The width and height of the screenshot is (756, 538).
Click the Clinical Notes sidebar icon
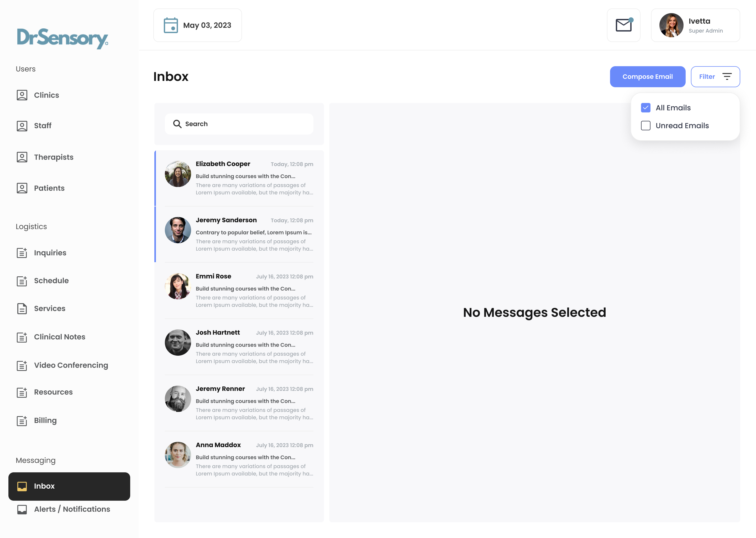tap(22, 337)
